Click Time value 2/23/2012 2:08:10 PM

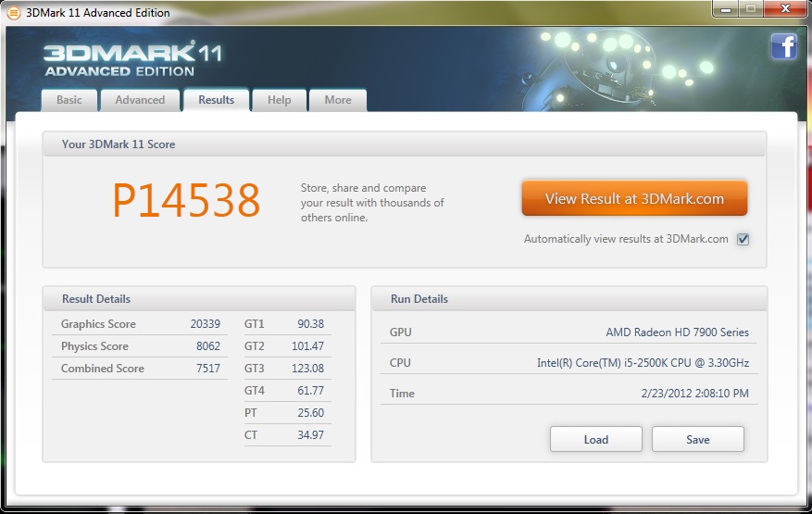(695, 394)
